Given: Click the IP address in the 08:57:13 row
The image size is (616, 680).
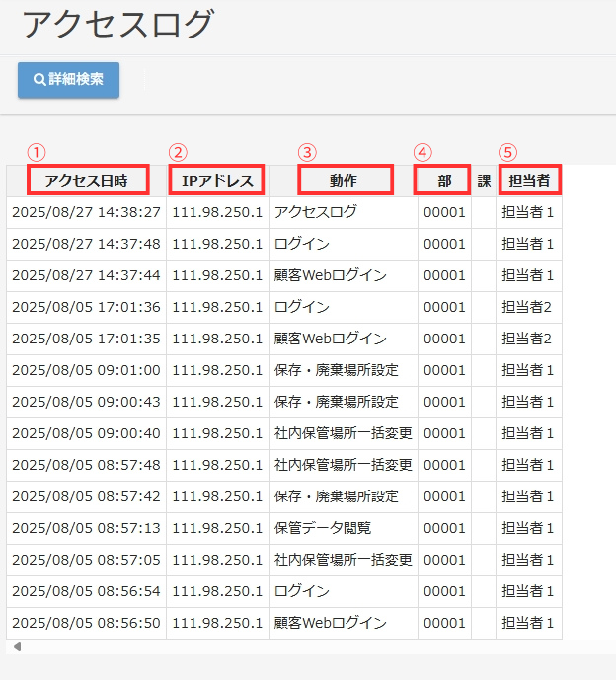Looking at the screenshot, I should [217, 528].
